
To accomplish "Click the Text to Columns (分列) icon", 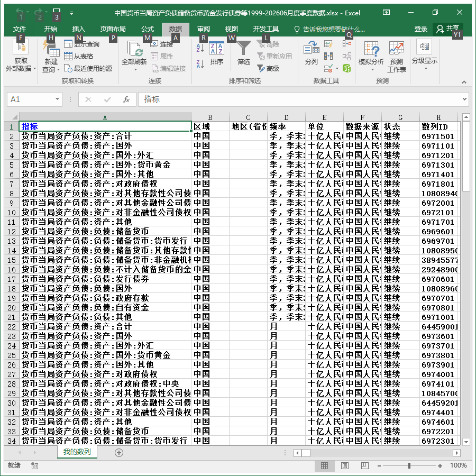I will pos(311,53).
